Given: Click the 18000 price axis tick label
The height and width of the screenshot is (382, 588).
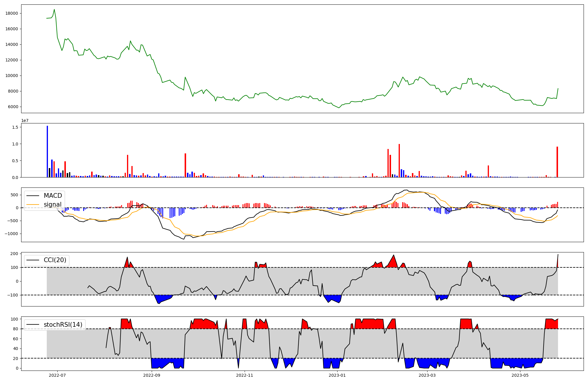Looking at the screenshot, I should tap(12, 14).
